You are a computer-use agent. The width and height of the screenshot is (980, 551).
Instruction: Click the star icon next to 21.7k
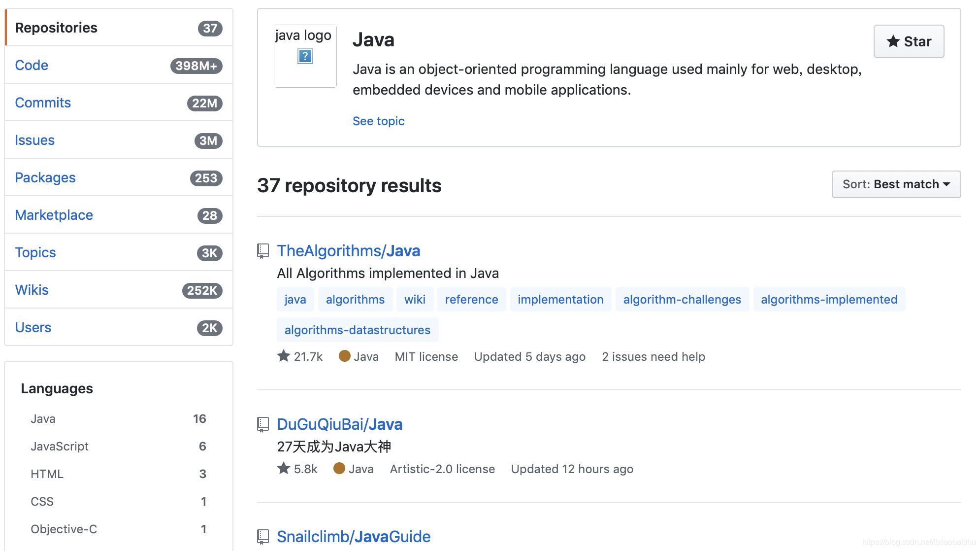[284, 356]
